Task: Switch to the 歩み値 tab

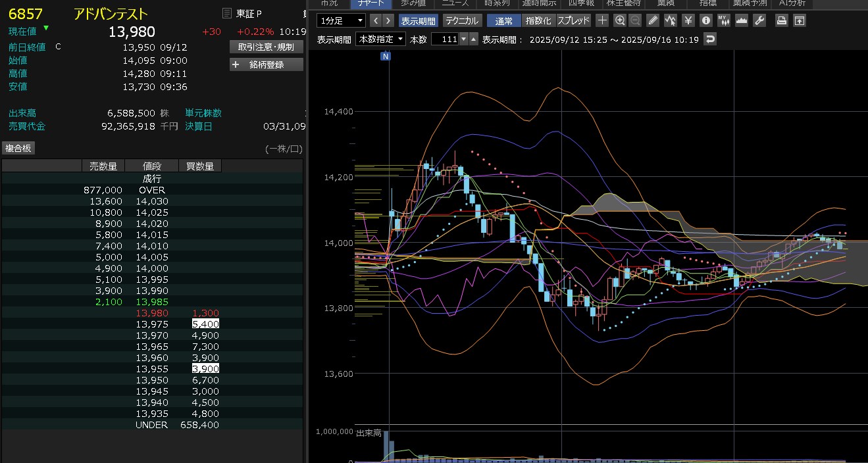Action: point(413,3)
